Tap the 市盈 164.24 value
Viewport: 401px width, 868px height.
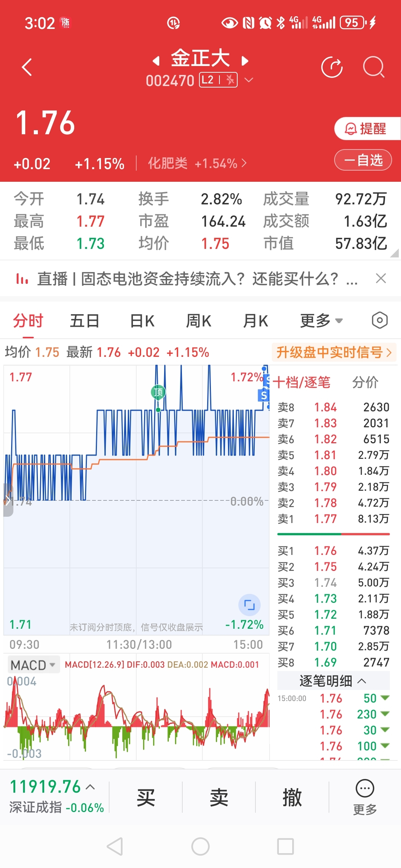pos(223,221)
